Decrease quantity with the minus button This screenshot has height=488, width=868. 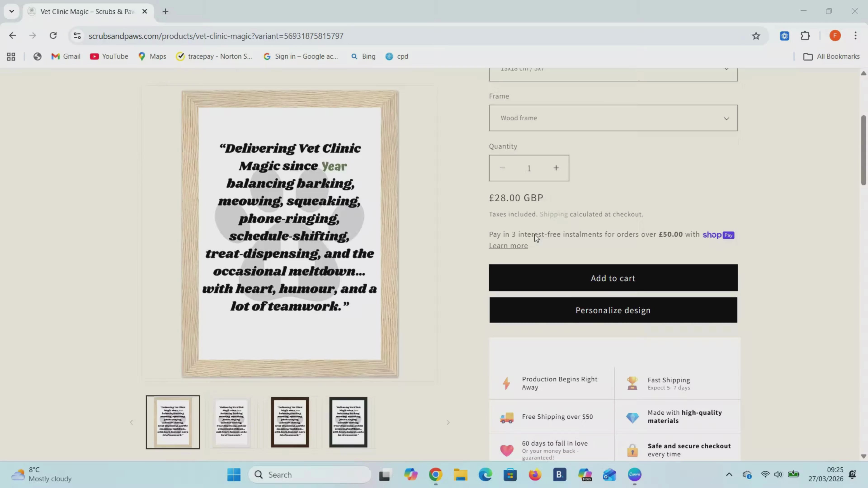502,168
